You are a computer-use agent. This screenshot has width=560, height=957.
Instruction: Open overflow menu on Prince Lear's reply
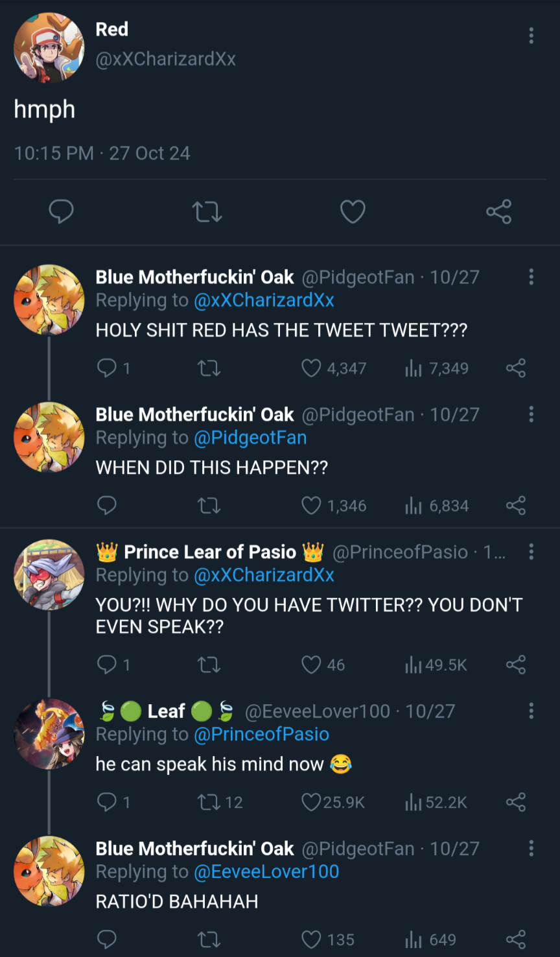[531, 552]
